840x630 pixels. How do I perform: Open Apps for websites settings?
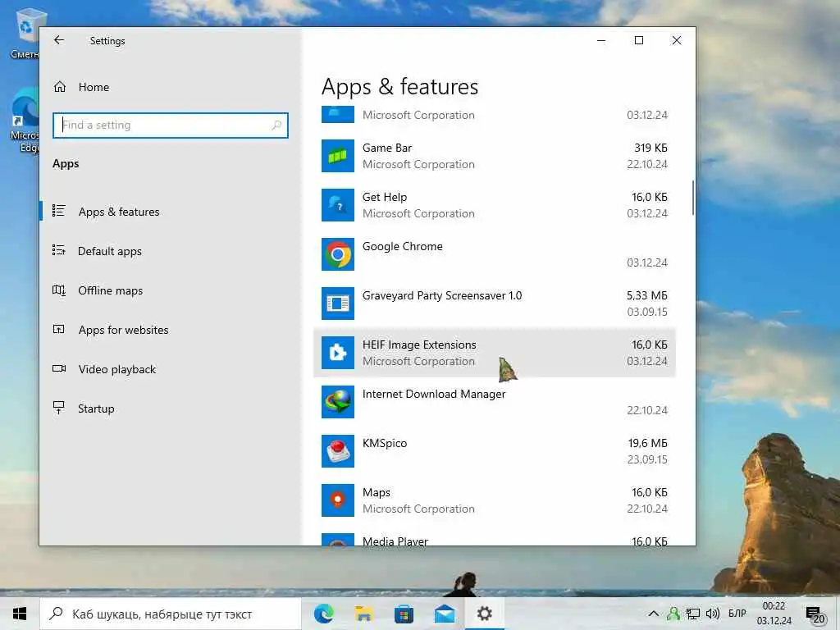[x=123, y=330]
